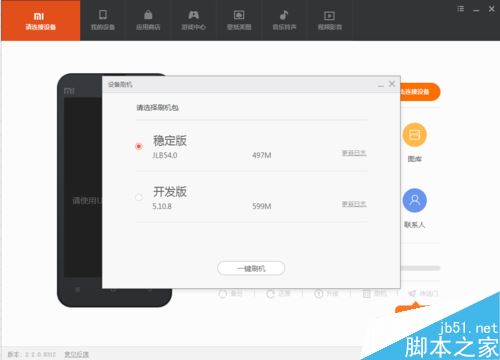Open the 图库 gallery icon
The width and height of the screenshot is (500, 360).
point(414,135)
